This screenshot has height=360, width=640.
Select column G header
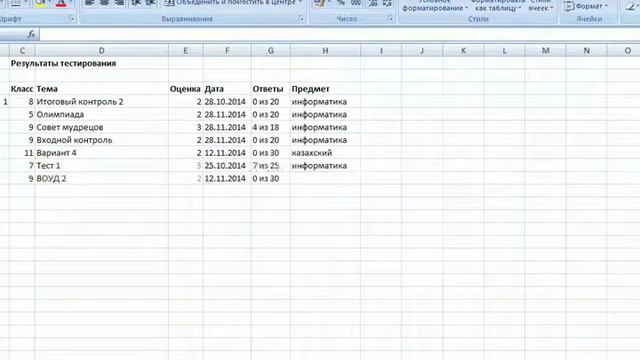271,51
